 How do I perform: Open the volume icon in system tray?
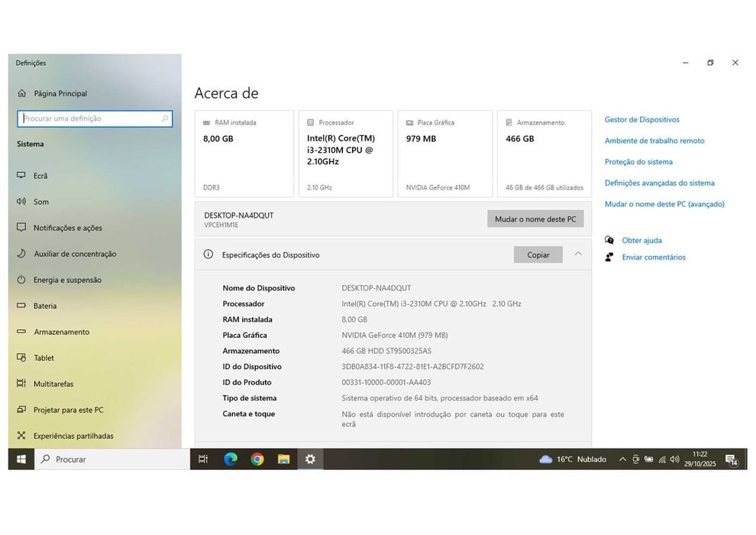tap(674, 459)
